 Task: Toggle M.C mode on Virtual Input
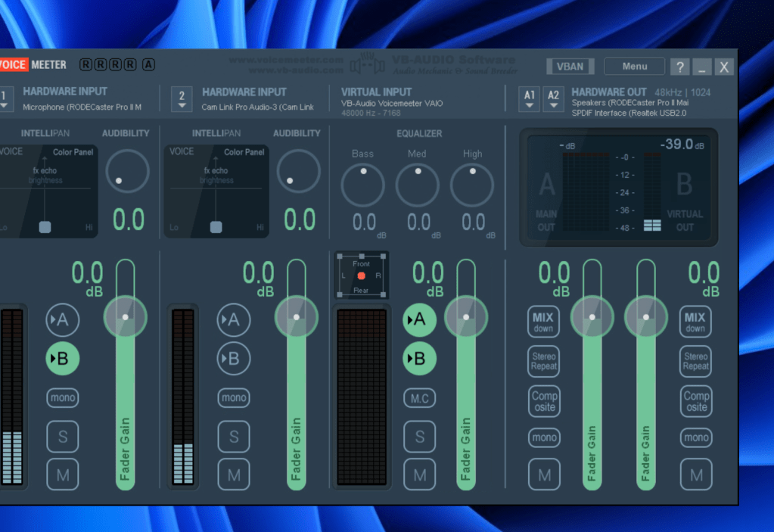(420, 398)
